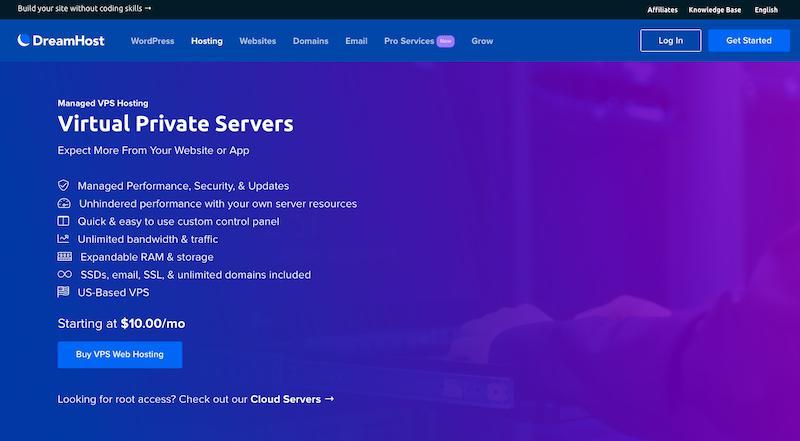800x441 pixels.
Task: Click Managed Performance, Security, & Updates text
Action: coord(183,186)
